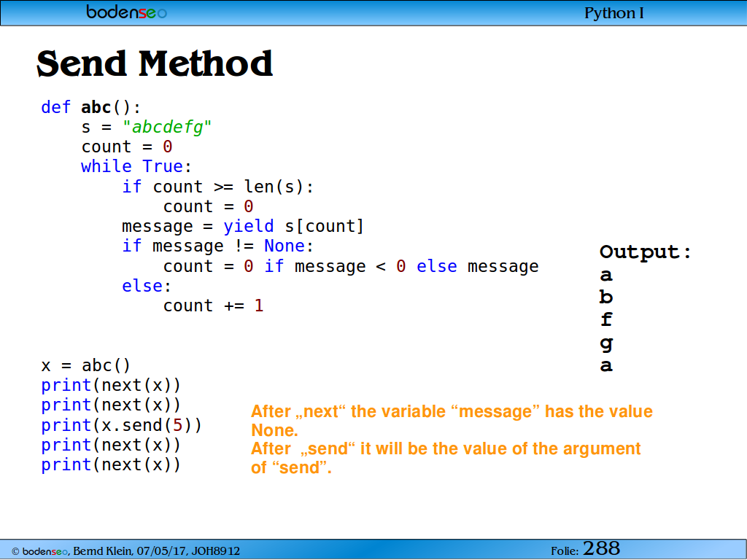Click the 'while True:' line
The height and width of the screenshot is (560, 747).
tap(136, 166)
